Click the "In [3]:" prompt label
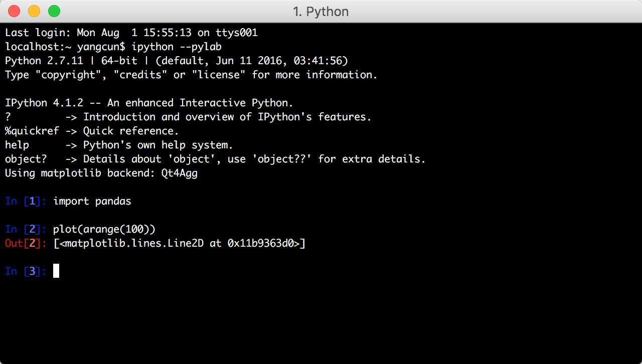642x364 pixels. pos(26,271)
